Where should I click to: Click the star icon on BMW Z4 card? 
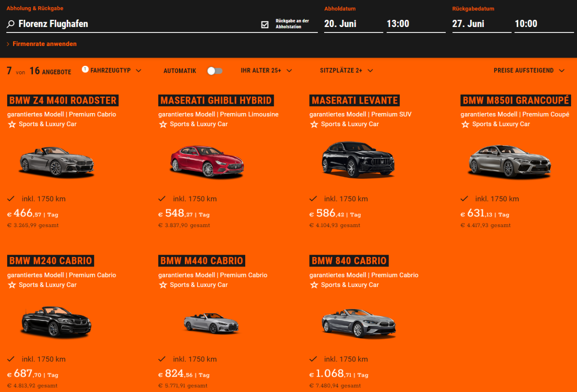pyautogui.click(x=12, y=124)
